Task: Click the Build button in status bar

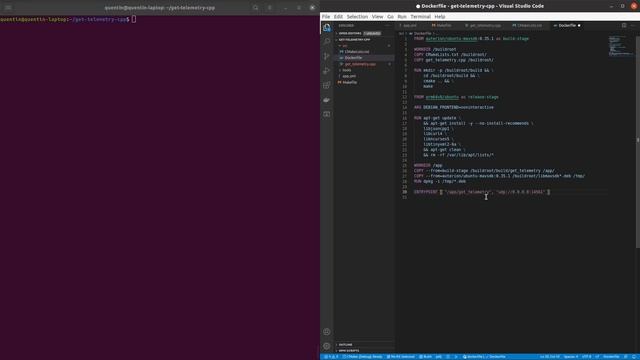Action: click(425, 357)
